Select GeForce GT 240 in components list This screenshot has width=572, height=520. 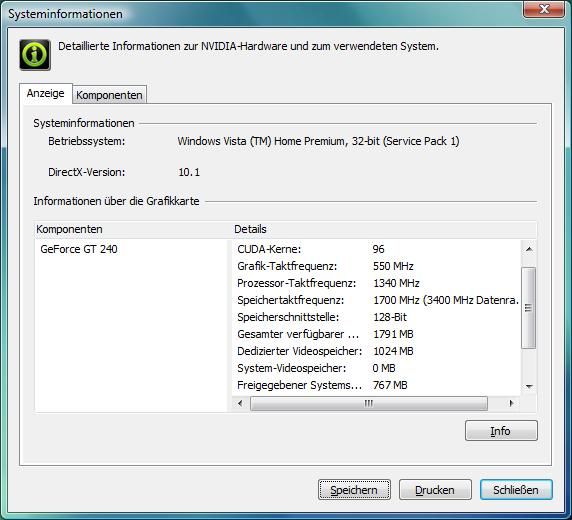coord(79,249)
